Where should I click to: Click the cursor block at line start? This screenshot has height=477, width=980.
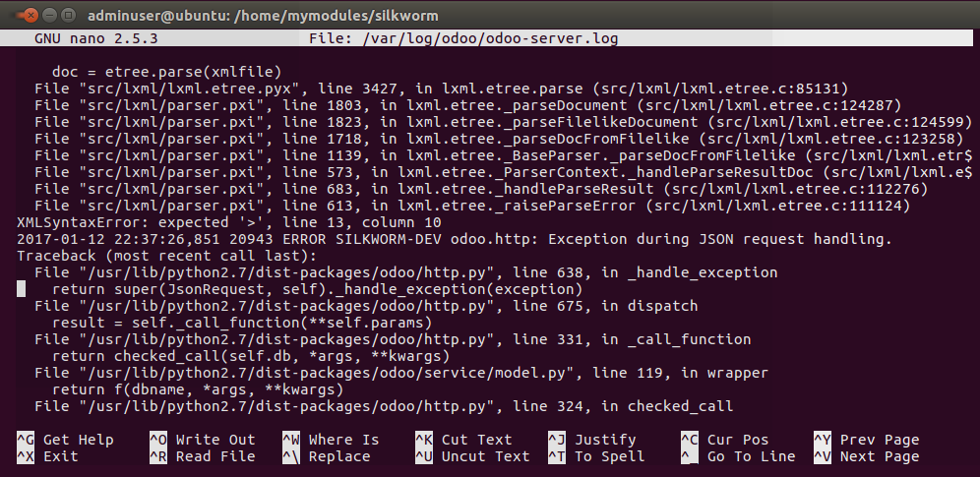[x=22, y=289]
